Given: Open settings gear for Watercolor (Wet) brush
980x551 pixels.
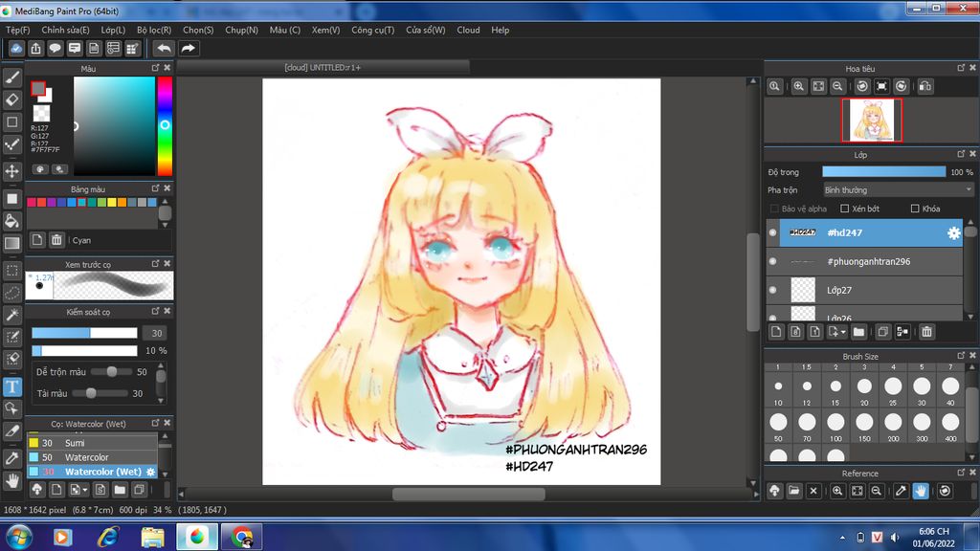Looking at the screenshot, I should click(x=150, y=472).
